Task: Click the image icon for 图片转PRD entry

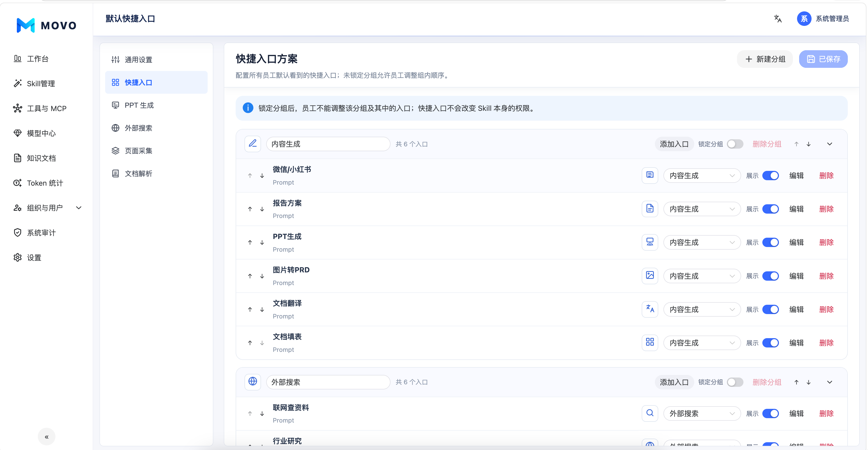Action: point(650,275)
